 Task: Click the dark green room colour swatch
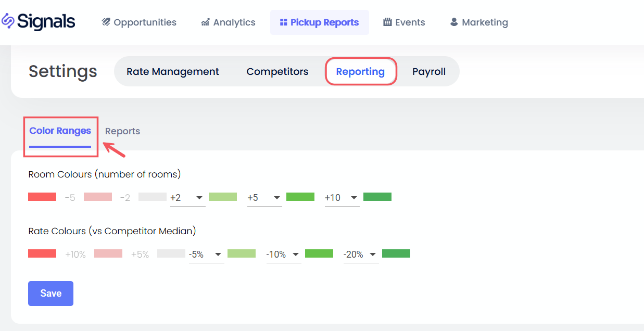point(377,197)
